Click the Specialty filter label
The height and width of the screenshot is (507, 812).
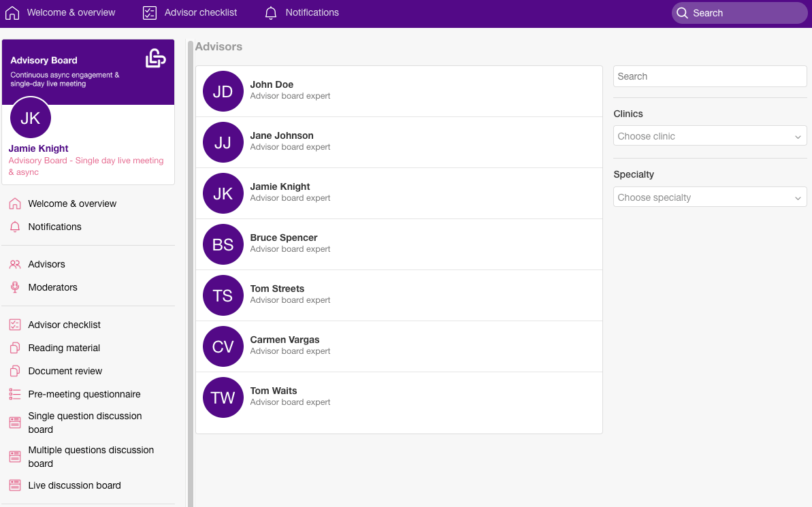634,174
